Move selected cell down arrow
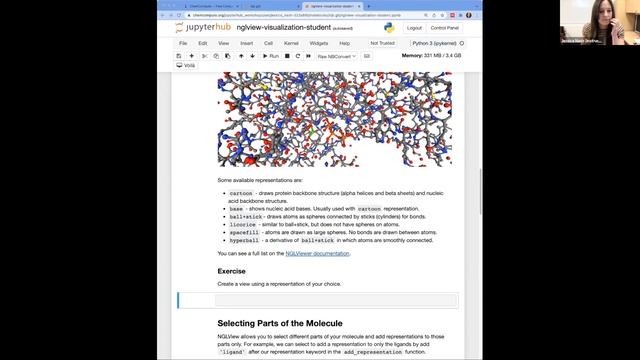 252,56
